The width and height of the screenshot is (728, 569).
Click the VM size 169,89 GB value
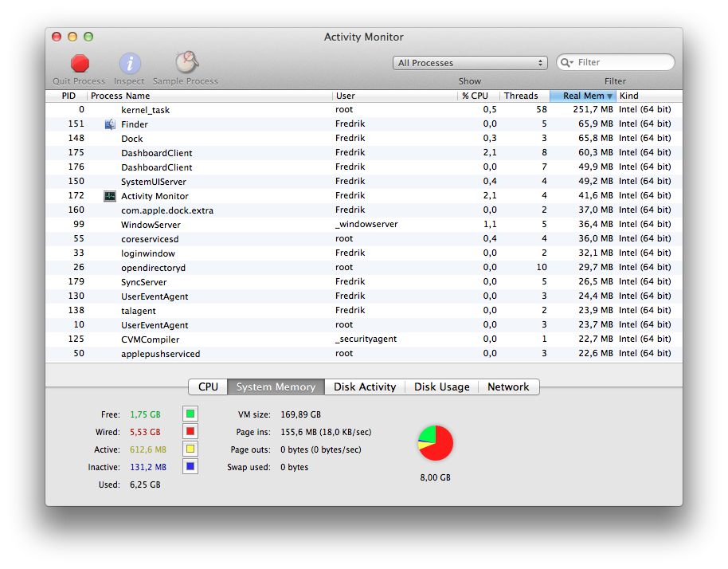300,414
